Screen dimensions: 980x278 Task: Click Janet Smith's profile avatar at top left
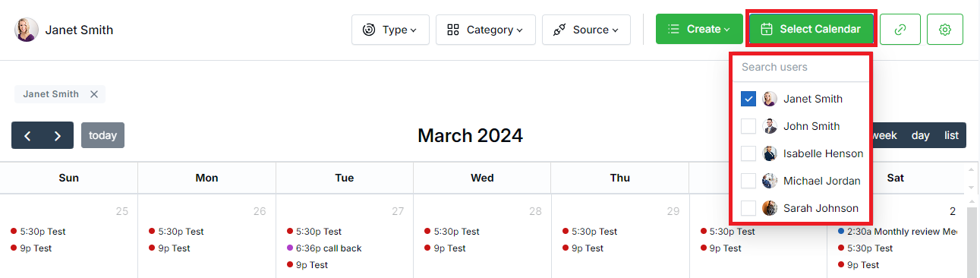click(27, 30)
